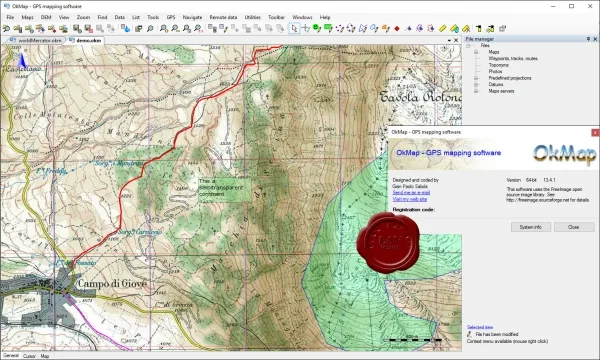This screenshot has height=360, width=600.
Task: Click the red diamond toolbar icon
Action: pyautogui.click(x=397, y=29)
